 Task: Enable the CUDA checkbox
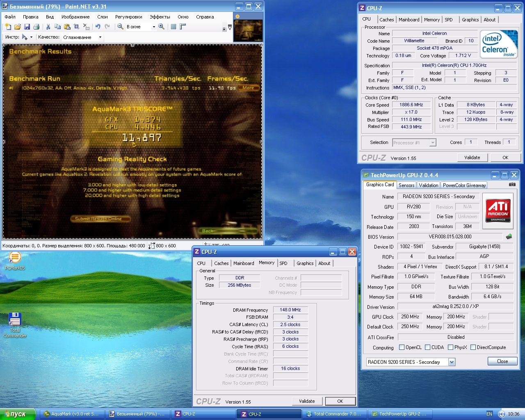tap(428, 347)
